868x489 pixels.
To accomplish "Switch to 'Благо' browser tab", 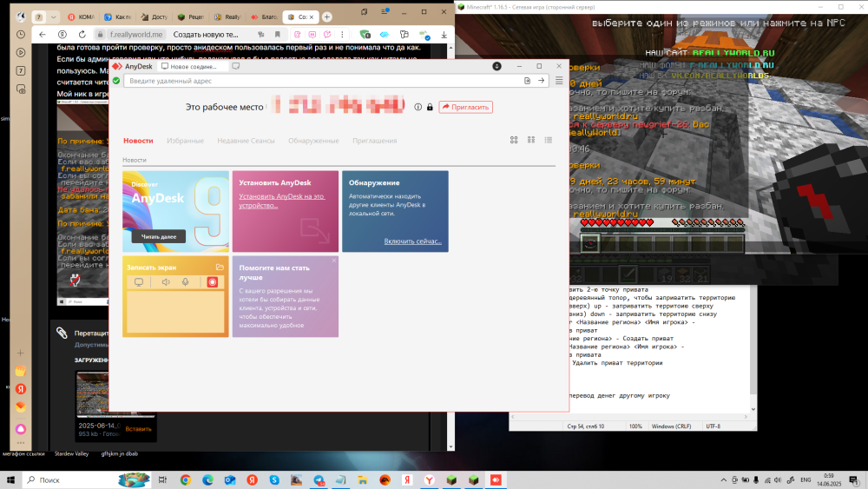I will point(264,17).
